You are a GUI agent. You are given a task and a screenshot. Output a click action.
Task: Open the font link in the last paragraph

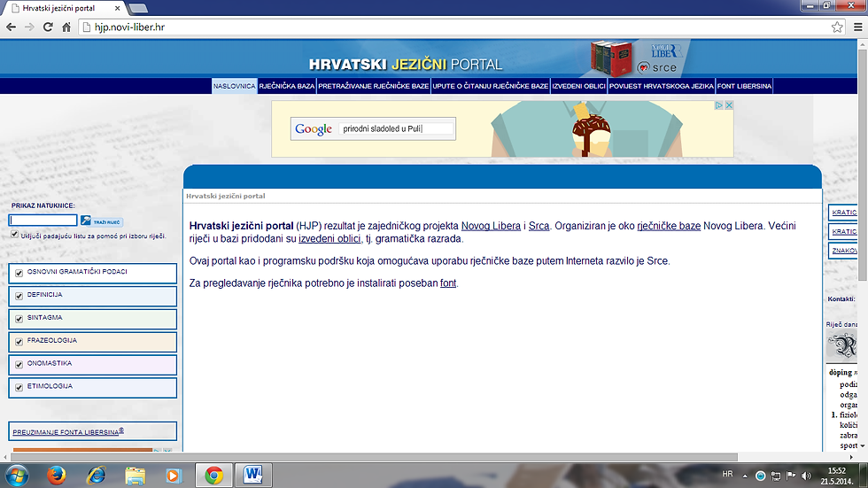(448, 283)
